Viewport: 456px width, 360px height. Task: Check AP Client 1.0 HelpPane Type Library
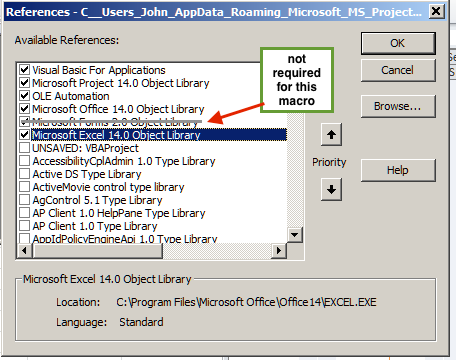click(x=24, y=213)
